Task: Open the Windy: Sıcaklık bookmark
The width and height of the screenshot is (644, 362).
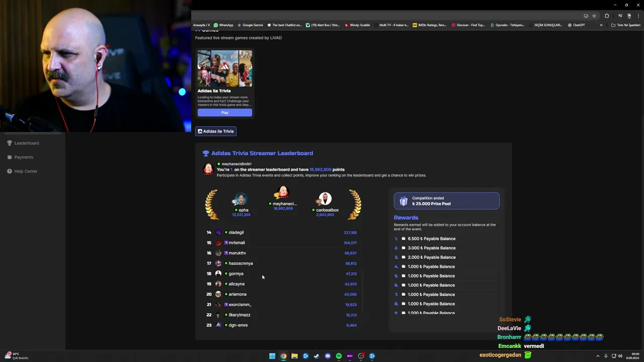Action: (x=357, y=25)
